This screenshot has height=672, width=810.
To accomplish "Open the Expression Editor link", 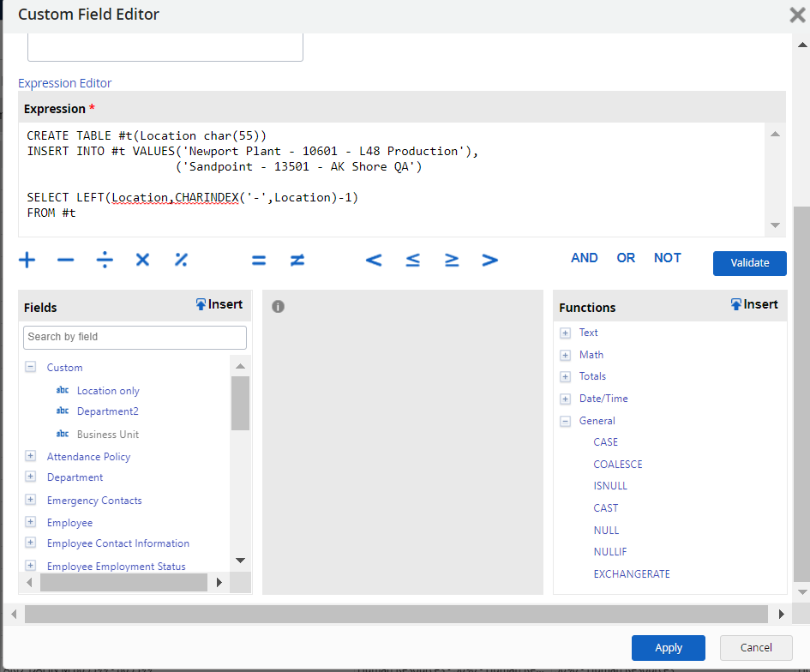I will 64,83.
